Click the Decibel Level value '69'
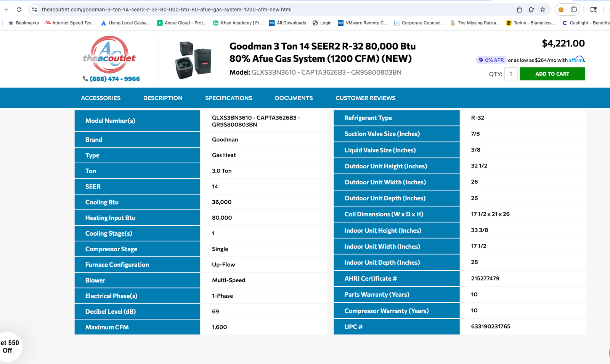 pos(215,311)
